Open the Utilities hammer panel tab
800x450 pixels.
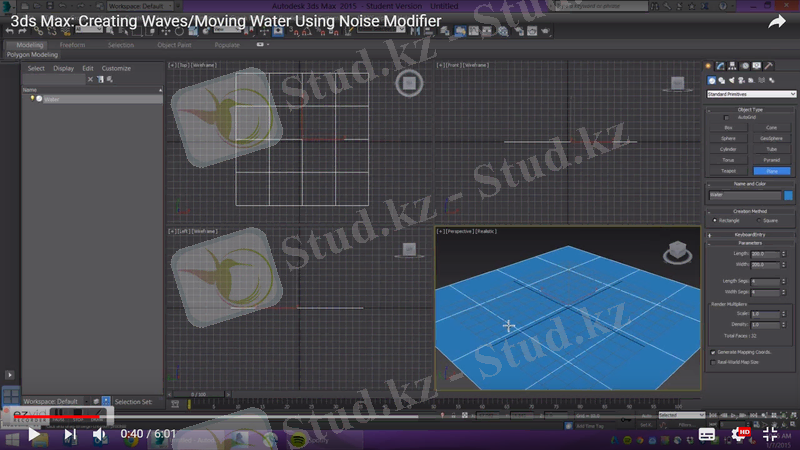click(768, 66)
